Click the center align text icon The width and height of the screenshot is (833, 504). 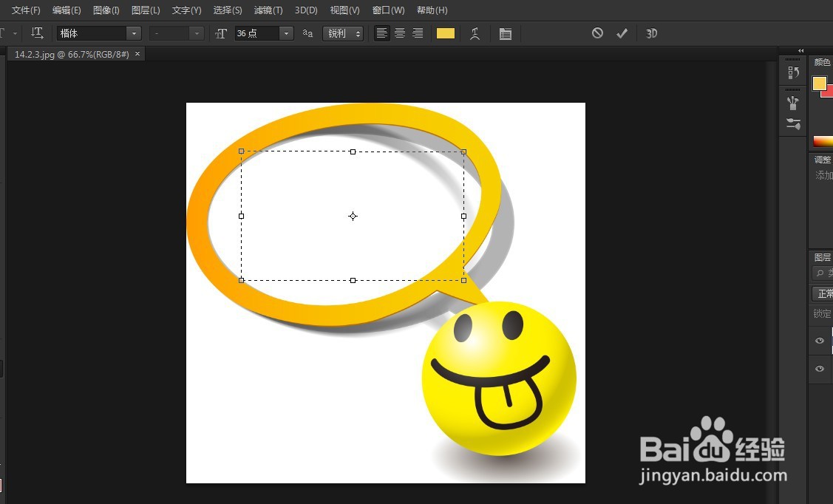(400, 33)
